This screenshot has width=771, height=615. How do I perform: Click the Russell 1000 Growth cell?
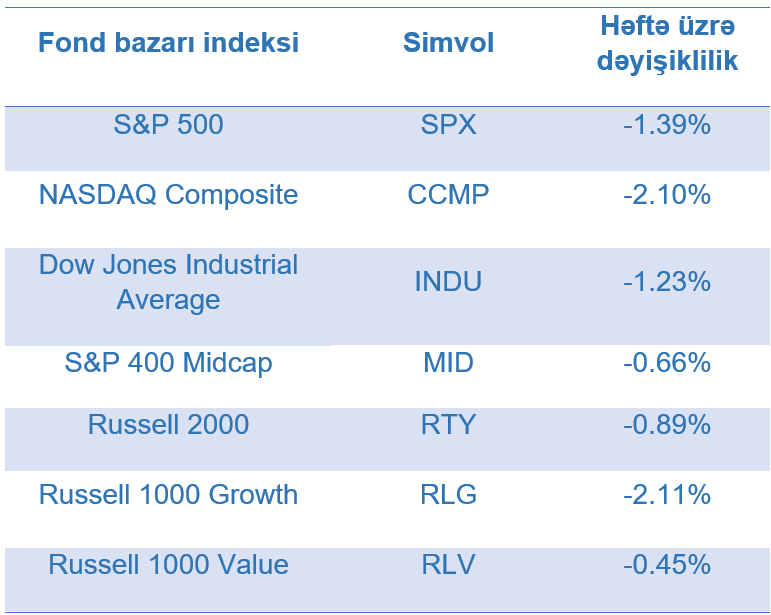click(168, 494)
